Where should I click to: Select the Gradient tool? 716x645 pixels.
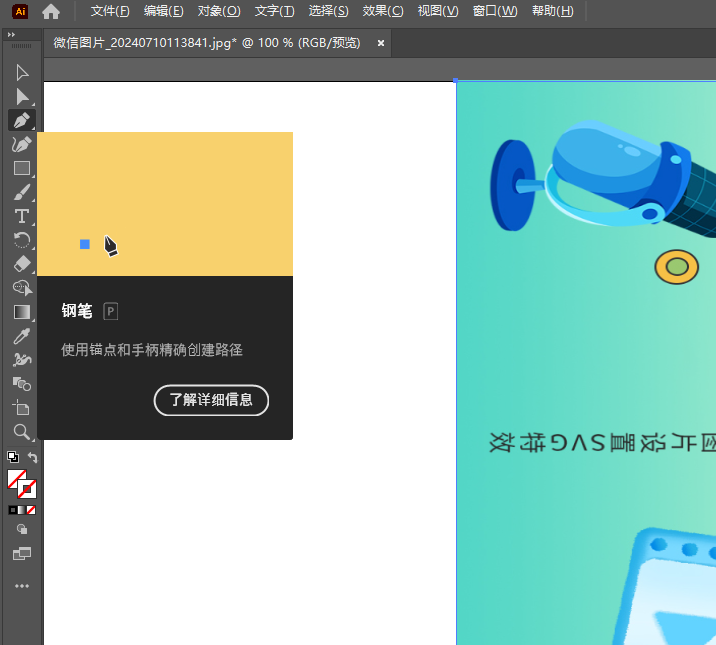point(22,312)
